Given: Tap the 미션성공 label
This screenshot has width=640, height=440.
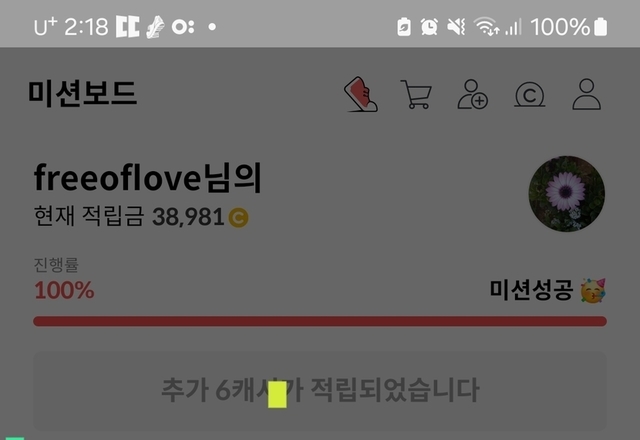Looking at the screenshot, I should [x=531, y=290].
